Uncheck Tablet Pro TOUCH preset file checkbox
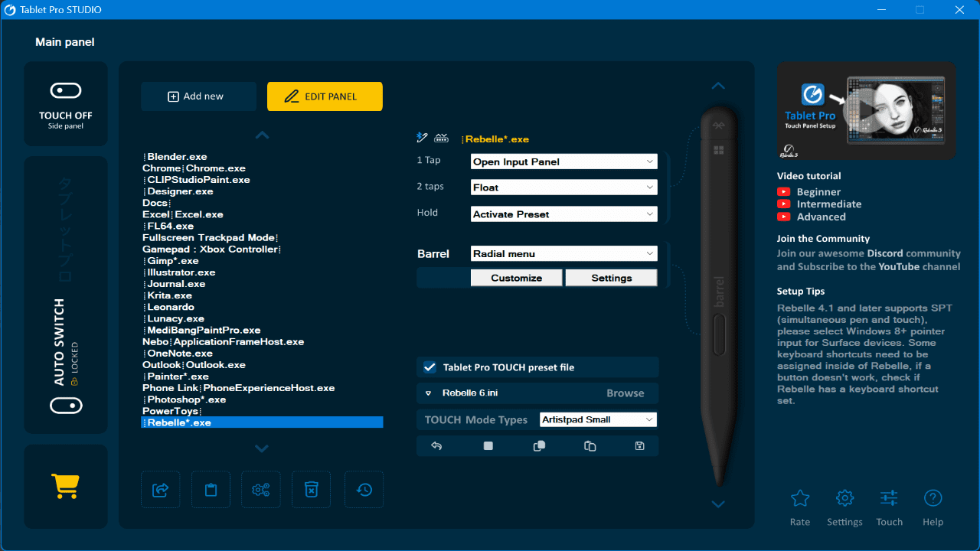Screen dimensions: 980x551 pyautogui.click(x=430, y=367)
